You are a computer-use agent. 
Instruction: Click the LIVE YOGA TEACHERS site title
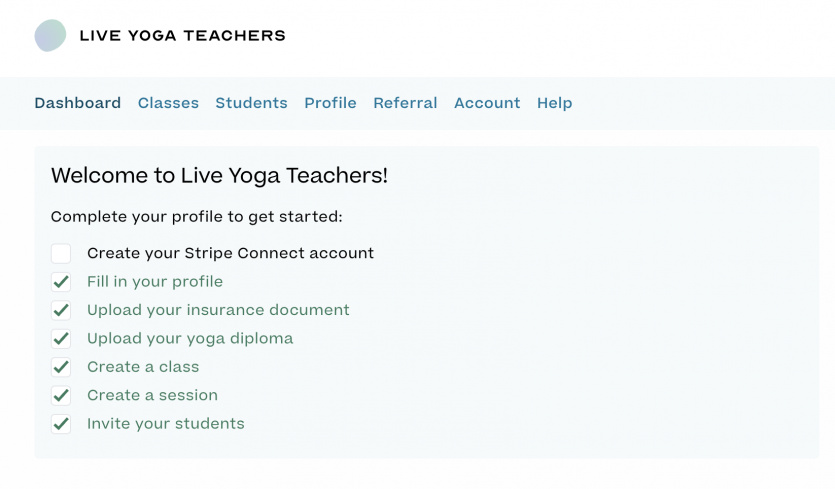[183, 36]
